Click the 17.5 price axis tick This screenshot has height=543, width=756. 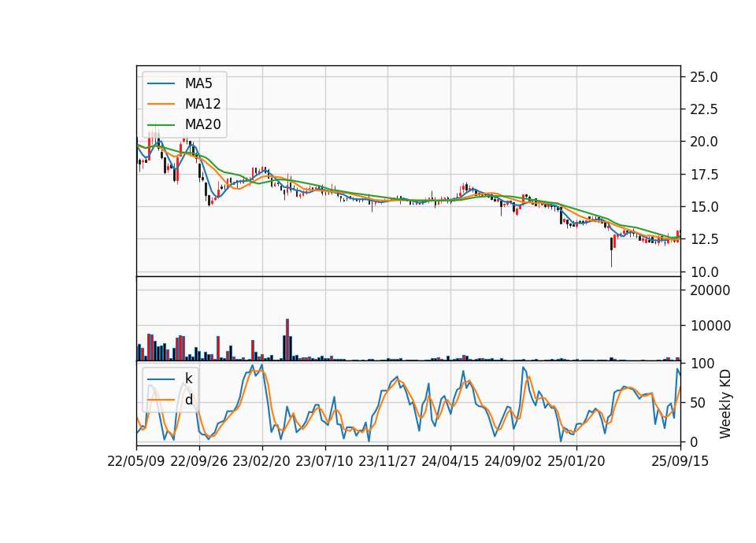click(x=704, y=175)
